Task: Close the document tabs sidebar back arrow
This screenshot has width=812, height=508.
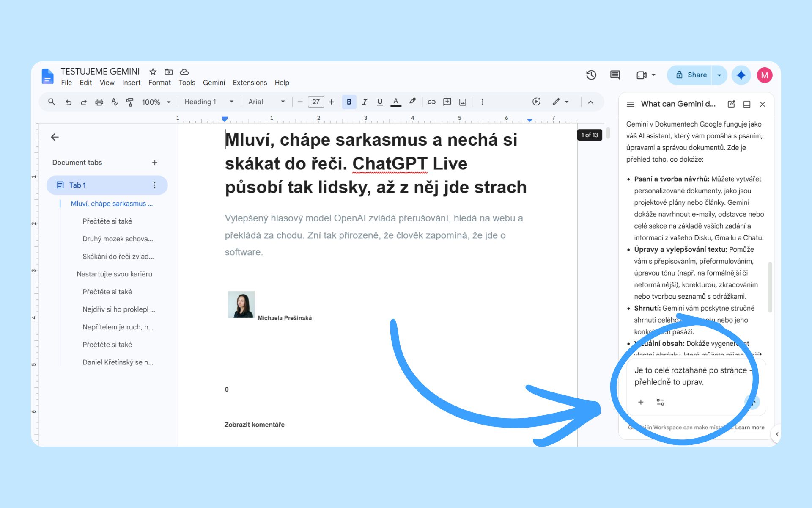Action: point(55,137)
